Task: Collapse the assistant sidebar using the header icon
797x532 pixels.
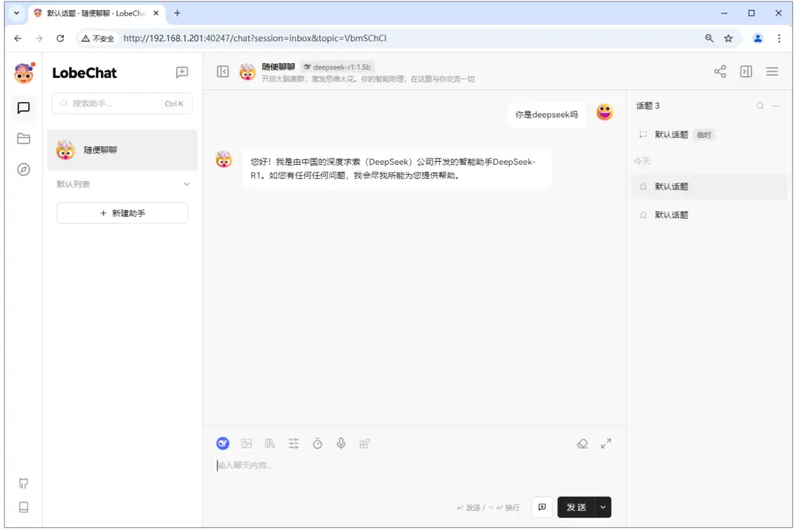Action: 223,71
